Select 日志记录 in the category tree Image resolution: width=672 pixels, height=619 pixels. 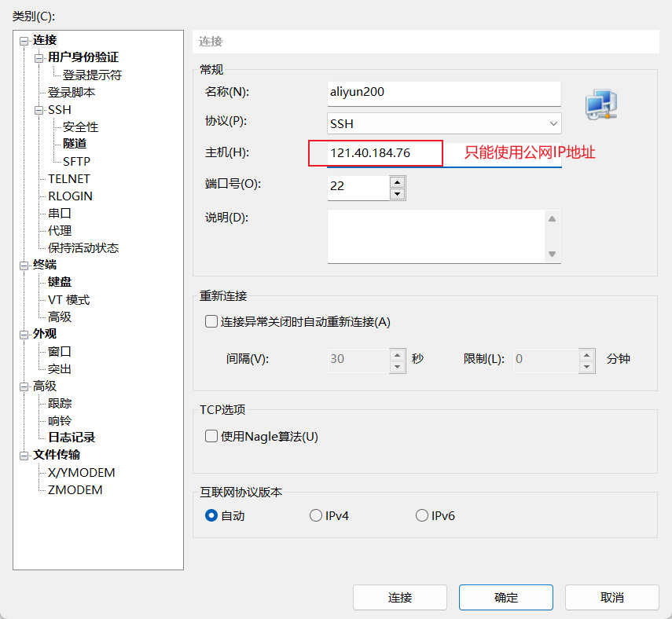(x=72, y=438)
